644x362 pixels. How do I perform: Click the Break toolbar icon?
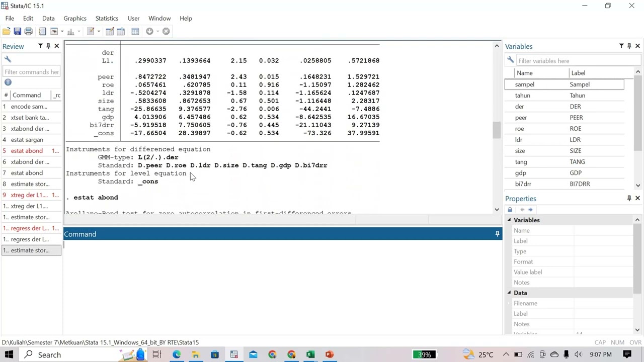point(166,31)
